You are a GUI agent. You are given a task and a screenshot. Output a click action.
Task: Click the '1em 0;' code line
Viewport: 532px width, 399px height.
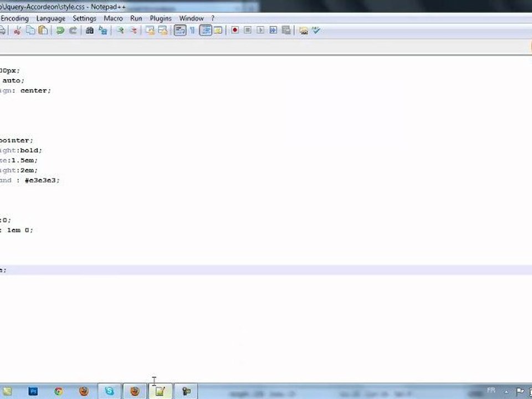click(20, 230)
